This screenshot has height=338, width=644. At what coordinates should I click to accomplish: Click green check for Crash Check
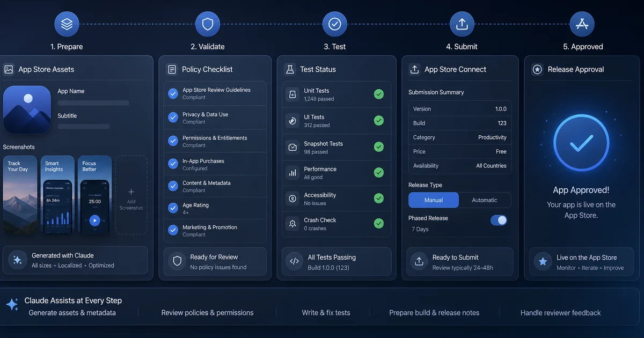pyautogui.click(x=379, y=224)
